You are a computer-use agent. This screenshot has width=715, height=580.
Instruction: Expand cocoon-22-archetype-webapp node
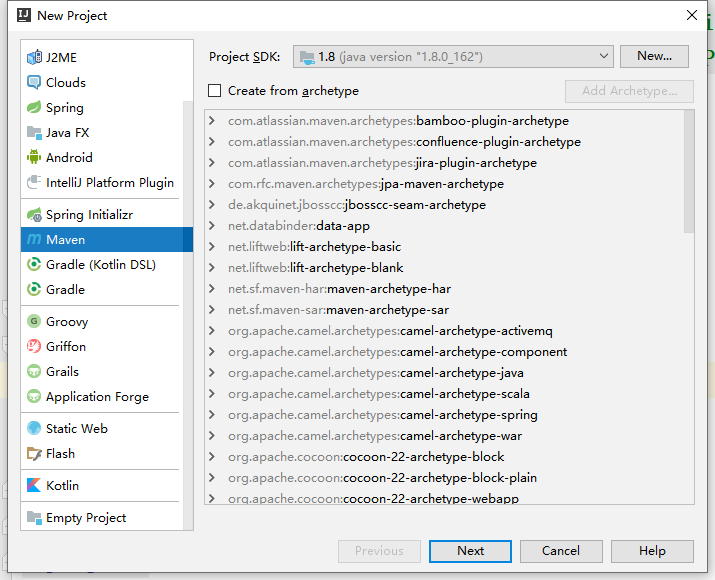[x=212, y=498]
